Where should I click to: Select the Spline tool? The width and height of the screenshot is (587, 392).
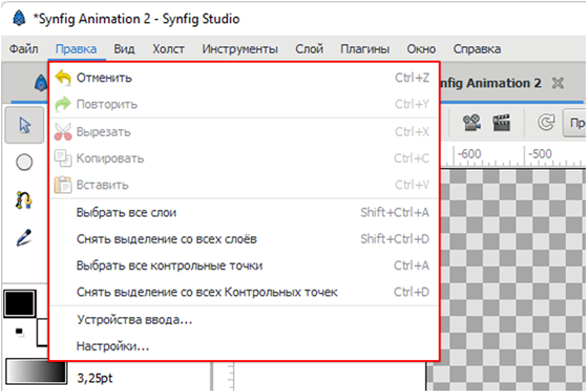[24, 199]
